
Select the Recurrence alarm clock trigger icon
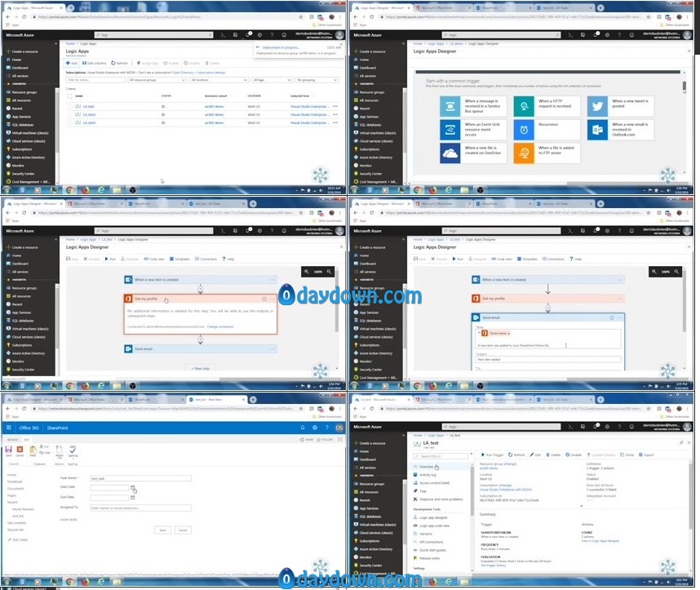click(524, 130)
